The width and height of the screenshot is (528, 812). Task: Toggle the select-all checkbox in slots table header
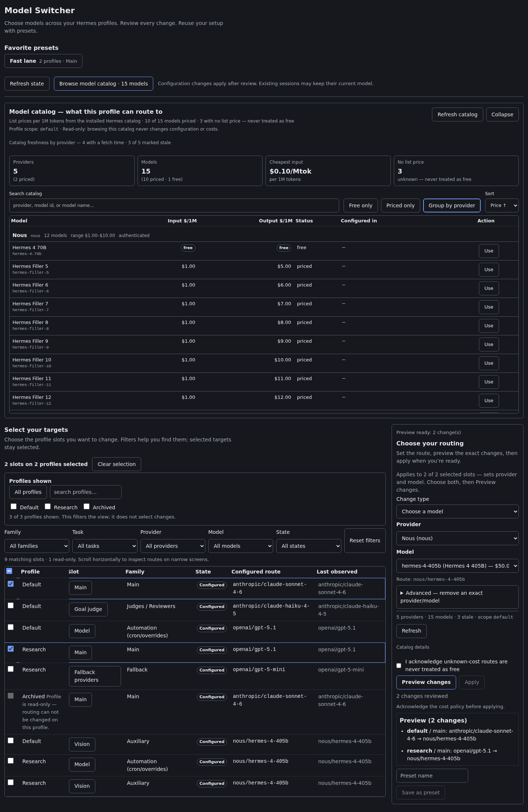(x=9, y=571)
